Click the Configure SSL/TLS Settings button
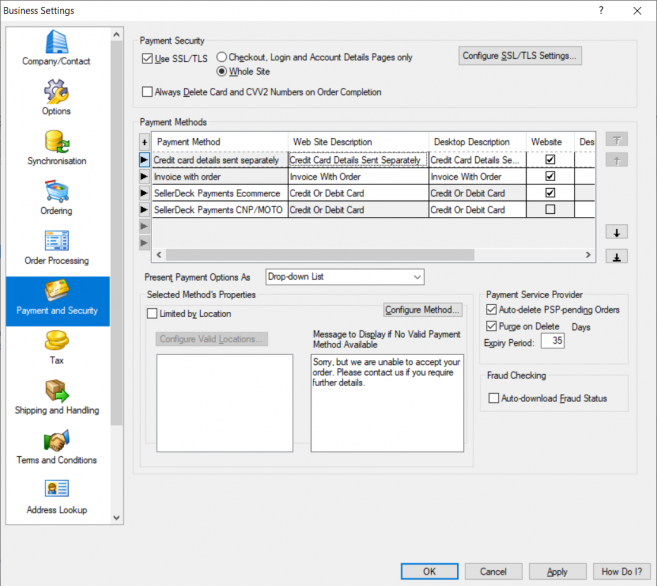Screen dimensions: 657x586 520,56
